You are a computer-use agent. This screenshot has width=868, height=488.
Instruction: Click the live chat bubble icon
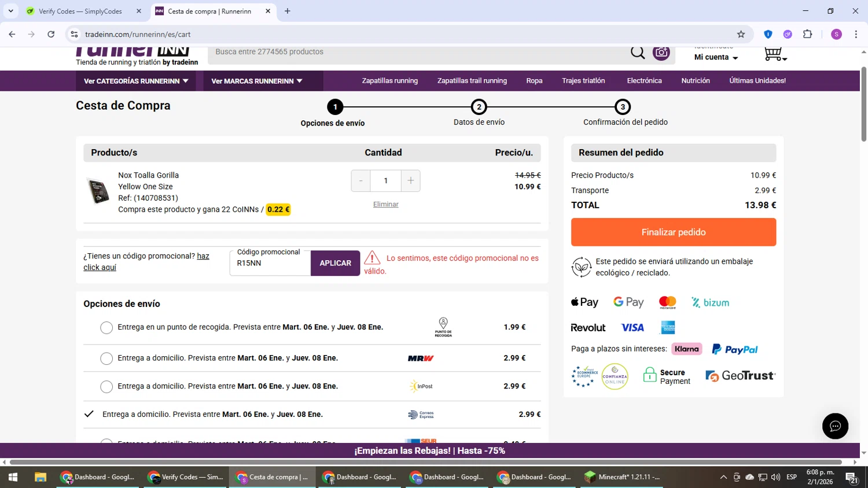pyautogui.click(x=835, y=426)
